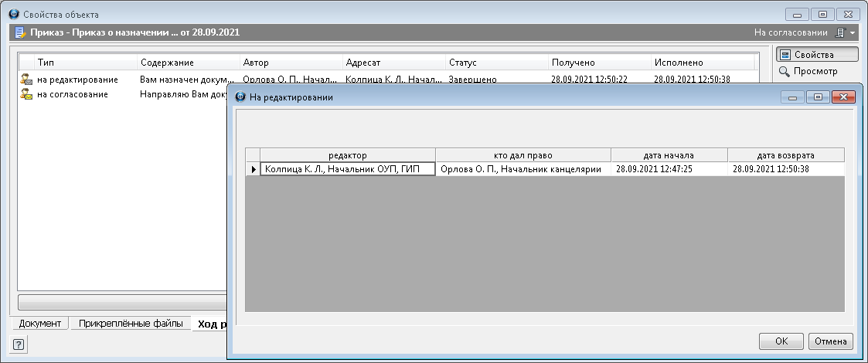This screenshot has height=363, width=868.
Task: Select the 'Колпица К. Л.' editor cell
Action: pos(347,169)
